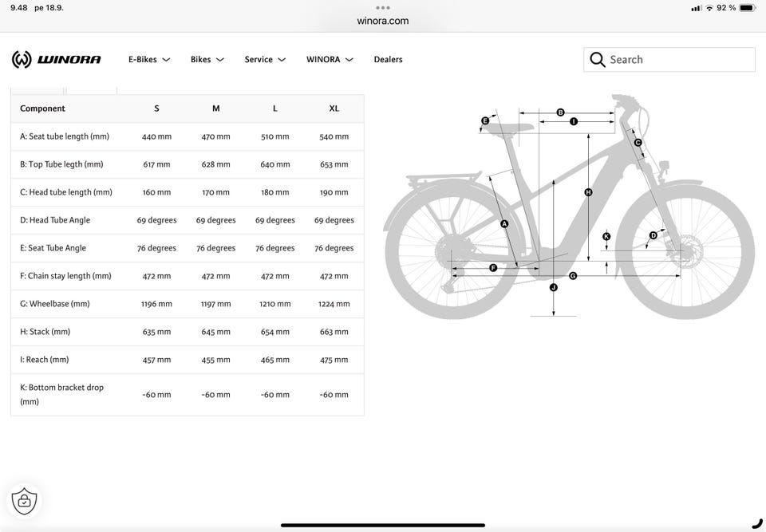Tap the winora.com address bar

[x=383, y=21]
